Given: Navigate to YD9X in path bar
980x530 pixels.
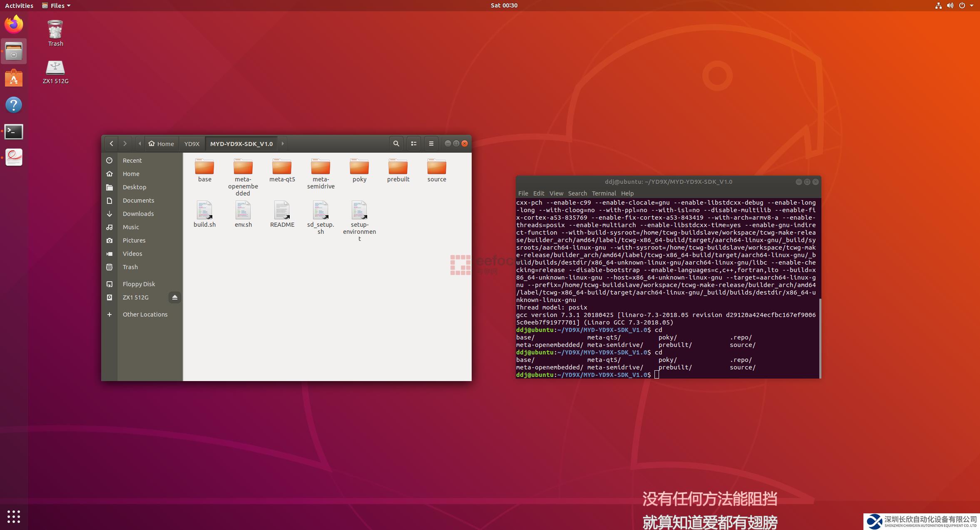Looking at the screenshot, I should (192, 144).
